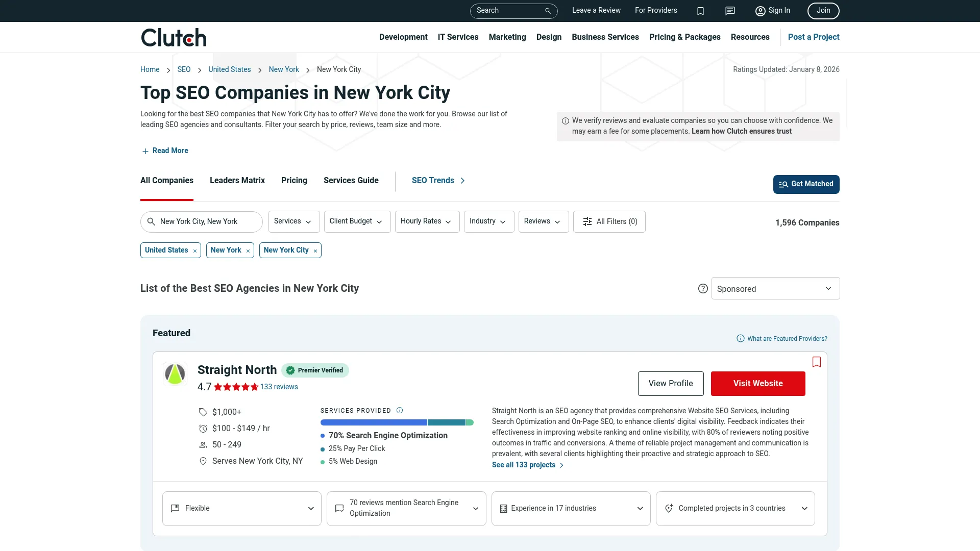Open saved bookmarks via the ribbon icon
This screenshot has height=551, width=980.
(700, 11)
